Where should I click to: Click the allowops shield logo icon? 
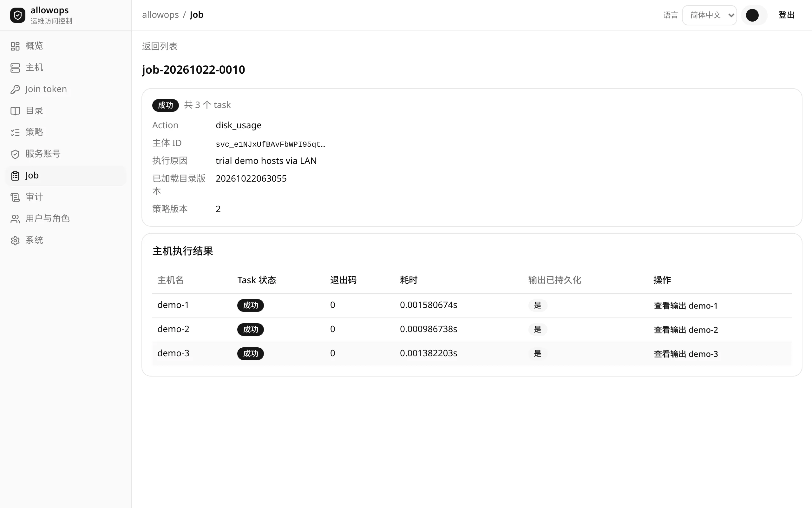(x=17, y=15)
